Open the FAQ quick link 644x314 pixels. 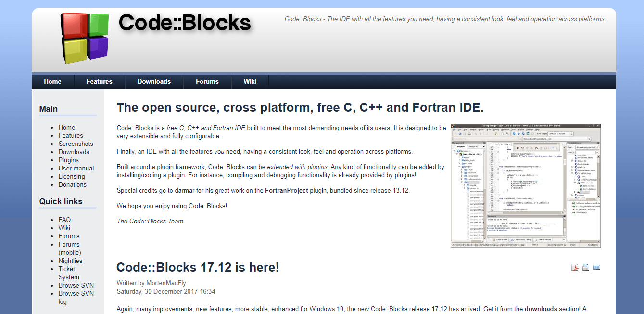64,220
